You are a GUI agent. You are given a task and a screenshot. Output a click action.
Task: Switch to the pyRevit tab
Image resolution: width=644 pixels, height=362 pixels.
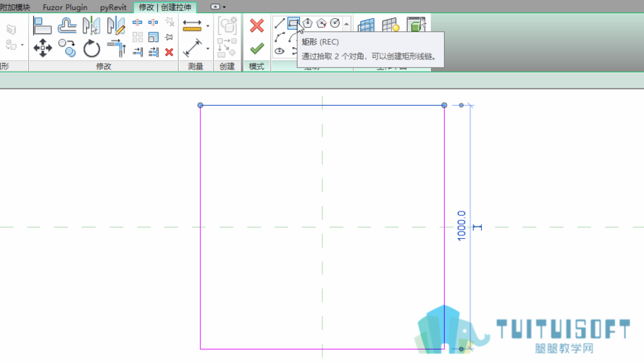click(x=113, y=7)
